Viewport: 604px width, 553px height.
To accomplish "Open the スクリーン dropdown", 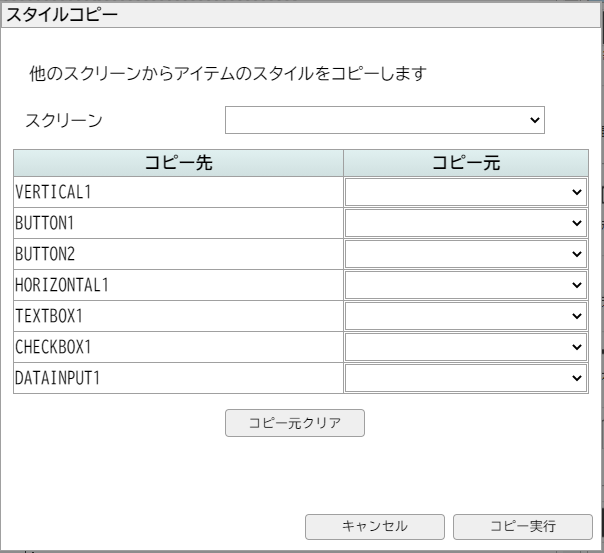I will click(385, 120).
